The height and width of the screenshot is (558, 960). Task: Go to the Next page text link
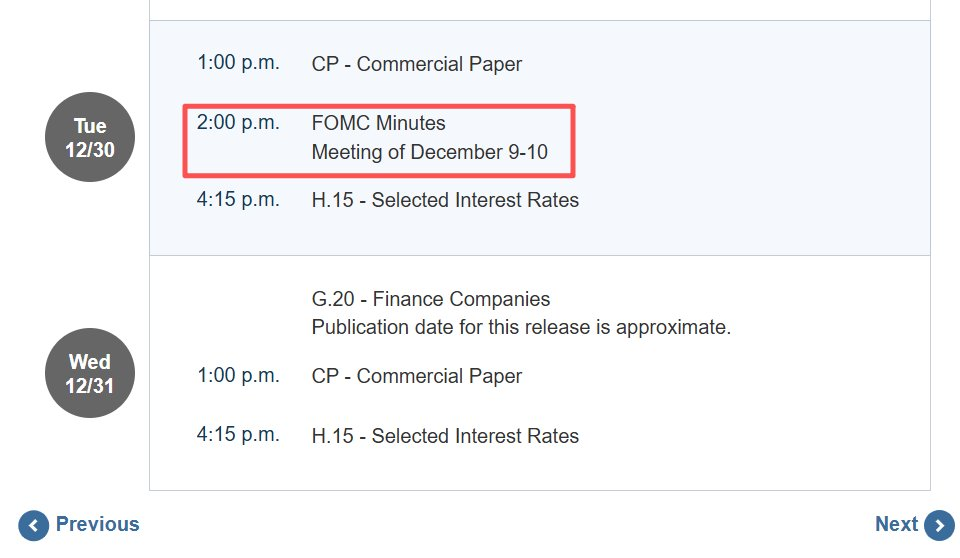[896, 524]
